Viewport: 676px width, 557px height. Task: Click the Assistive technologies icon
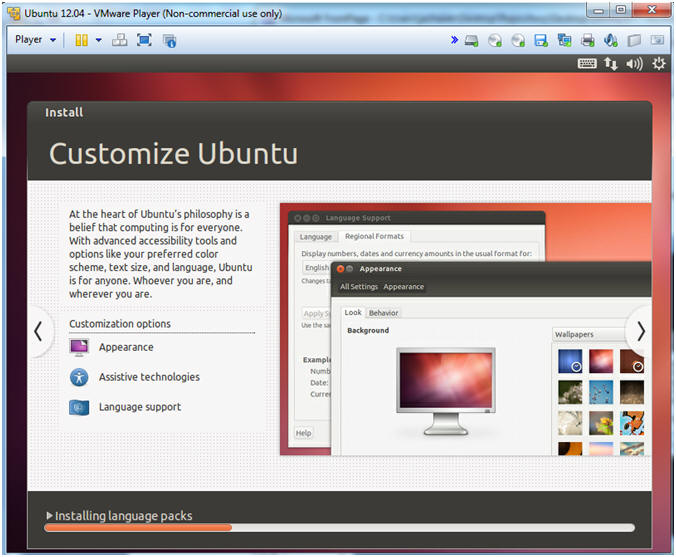(79, 377)
